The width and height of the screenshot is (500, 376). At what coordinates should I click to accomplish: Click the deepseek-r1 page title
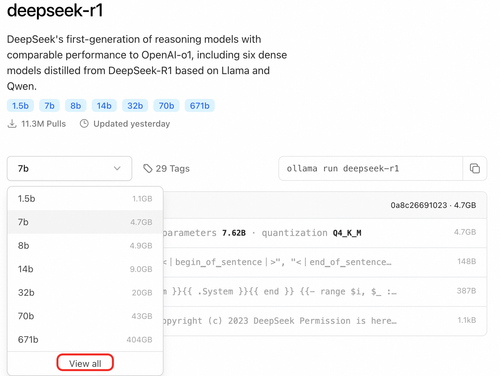55,10
